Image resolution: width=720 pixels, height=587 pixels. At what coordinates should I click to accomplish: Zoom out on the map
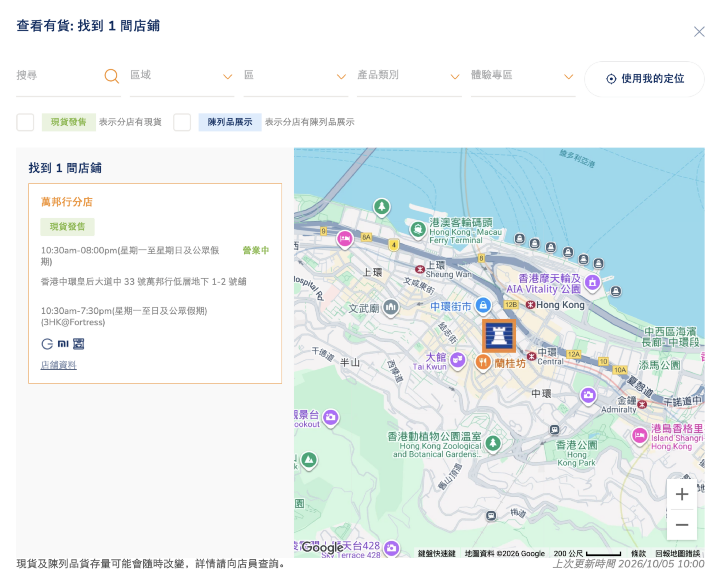pyautogui.click(x=682, y=525)
